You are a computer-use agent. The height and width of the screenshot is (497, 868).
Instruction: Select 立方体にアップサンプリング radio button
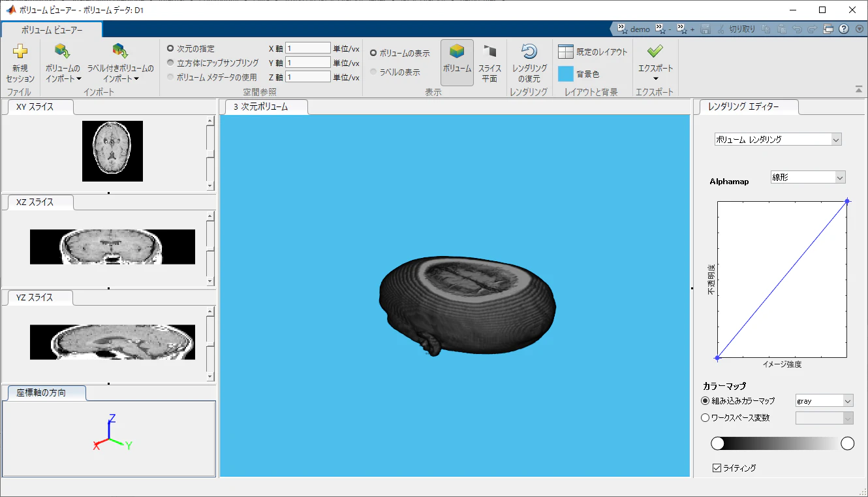coord(170,63)
